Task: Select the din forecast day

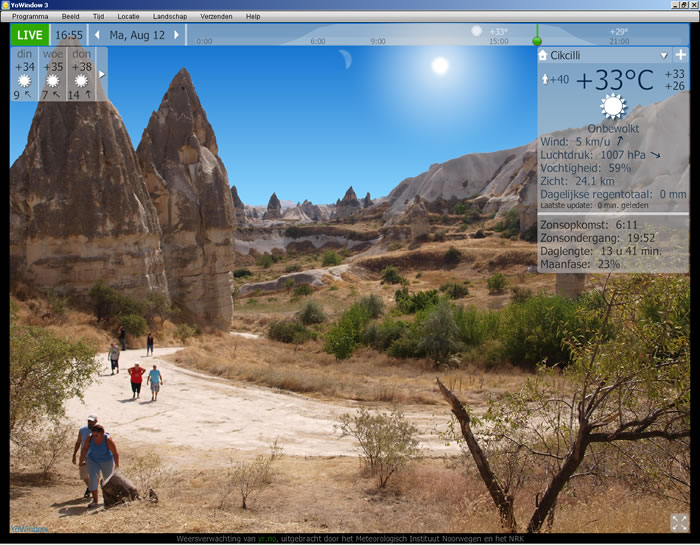Action: [24, 74]
